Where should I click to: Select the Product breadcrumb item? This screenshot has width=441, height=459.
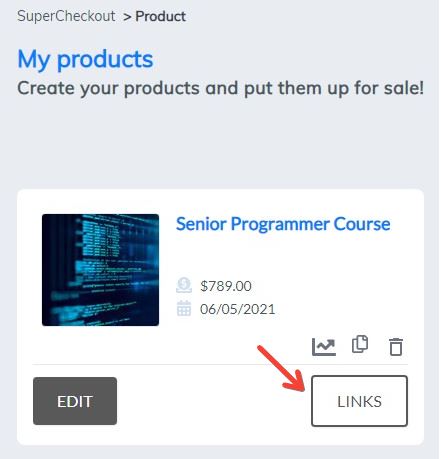160,16
